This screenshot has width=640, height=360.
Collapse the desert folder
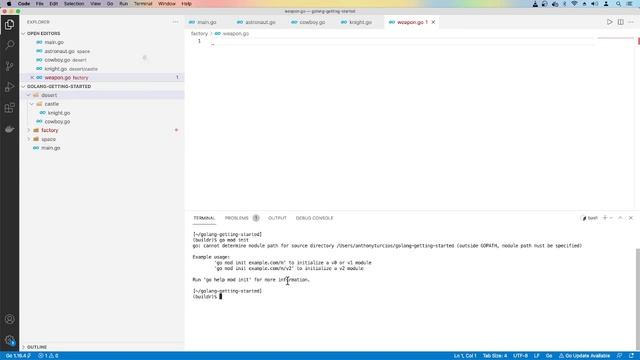click(x=29, y=95)
